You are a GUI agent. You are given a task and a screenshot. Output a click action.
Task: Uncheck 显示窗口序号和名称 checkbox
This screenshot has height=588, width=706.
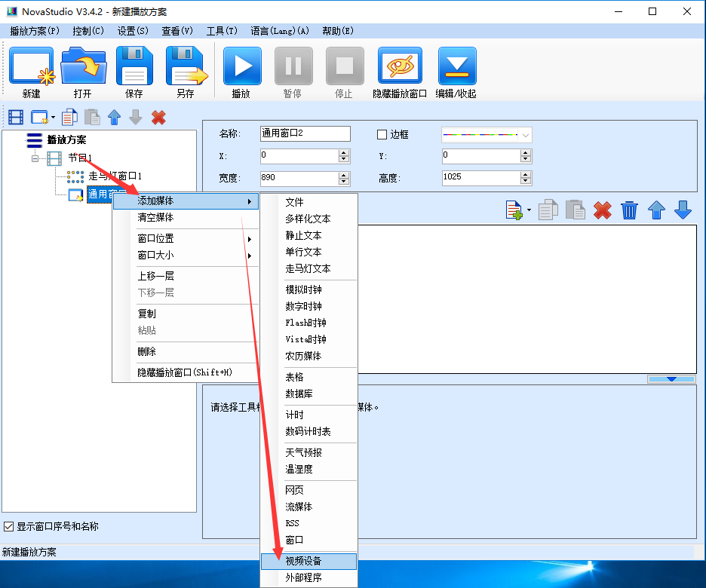coord(9,526)
